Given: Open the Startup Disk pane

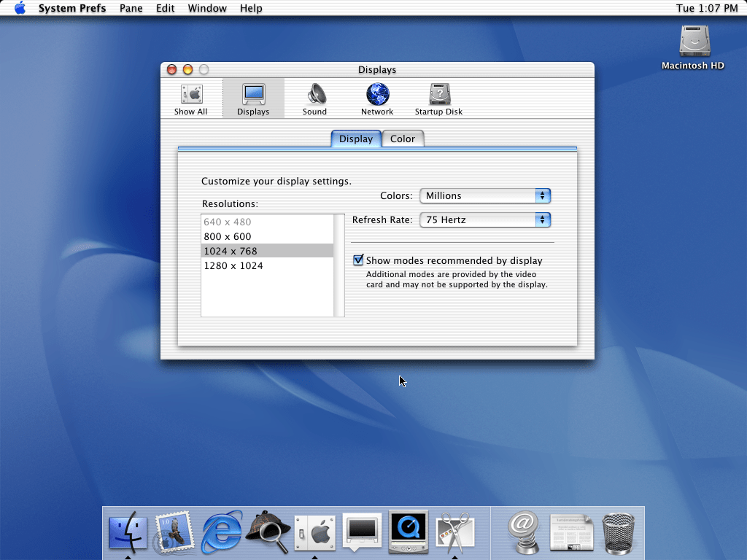Looking at the screenshot, I should click(438, 99).
